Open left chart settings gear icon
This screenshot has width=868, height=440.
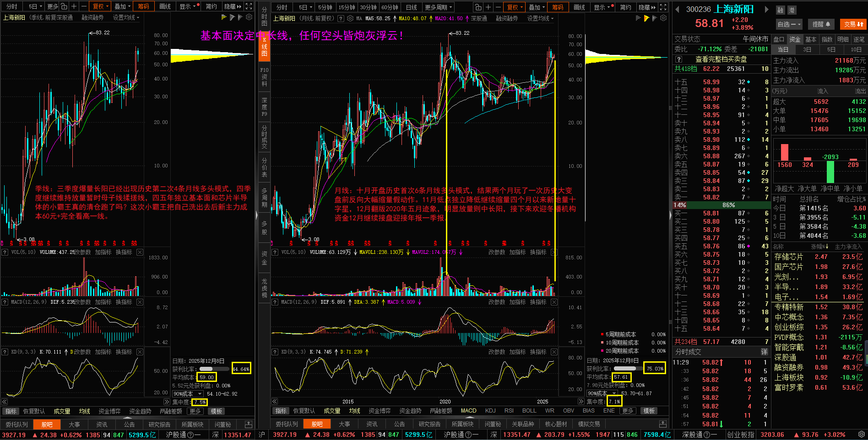click(249, 17)
